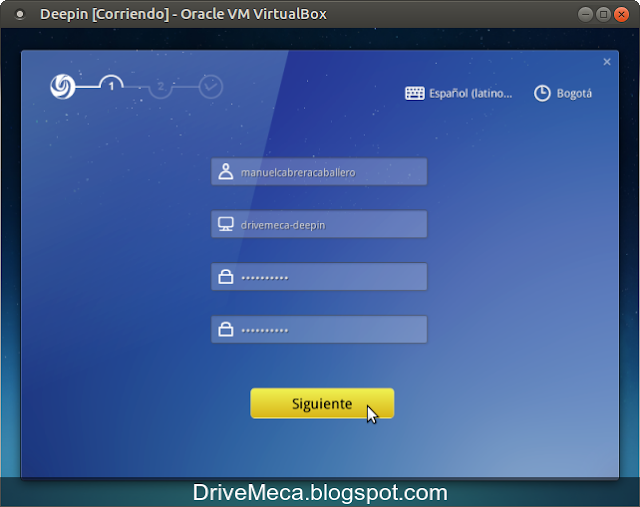
Task: Select the hostname field 'drivemeca-deepin'
Action: point(319,224)
